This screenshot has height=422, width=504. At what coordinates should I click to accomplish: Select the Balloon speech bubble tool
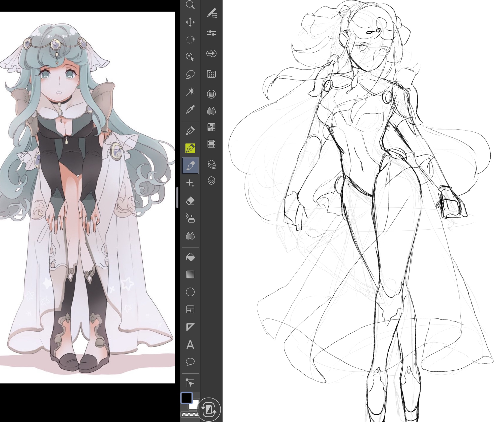coord(190,362)
